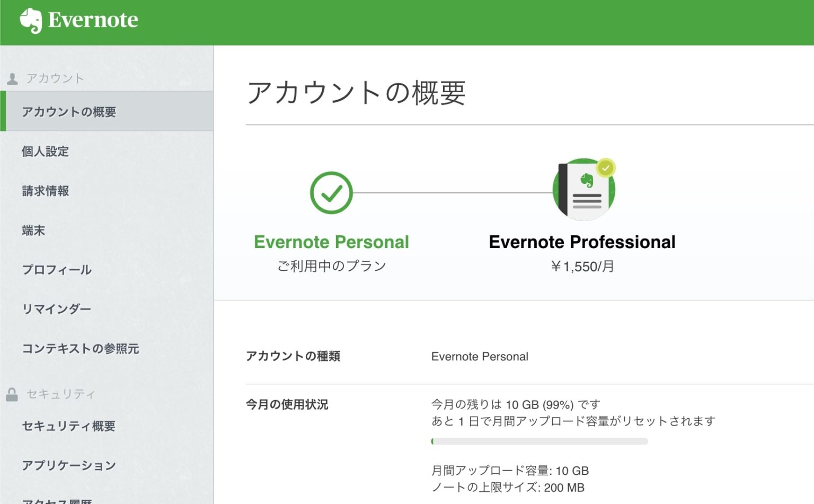Viewport: 814px width, 504px height.
Task: Click the Evernote Personal plan label
Action: (x=332, y=242)
